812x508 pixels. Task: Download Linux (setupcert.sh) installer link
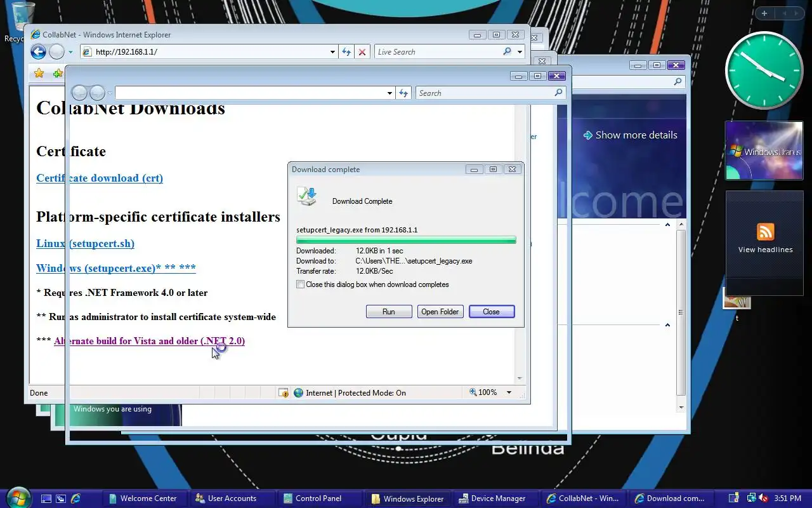click(85, 243)
